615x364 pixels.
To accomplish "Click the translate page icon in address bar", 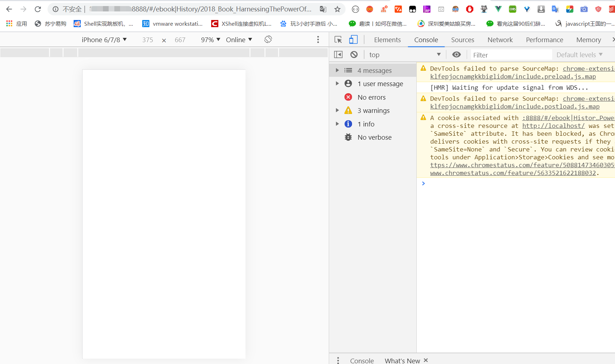I will pyautogui.click(x=323, y=9).
